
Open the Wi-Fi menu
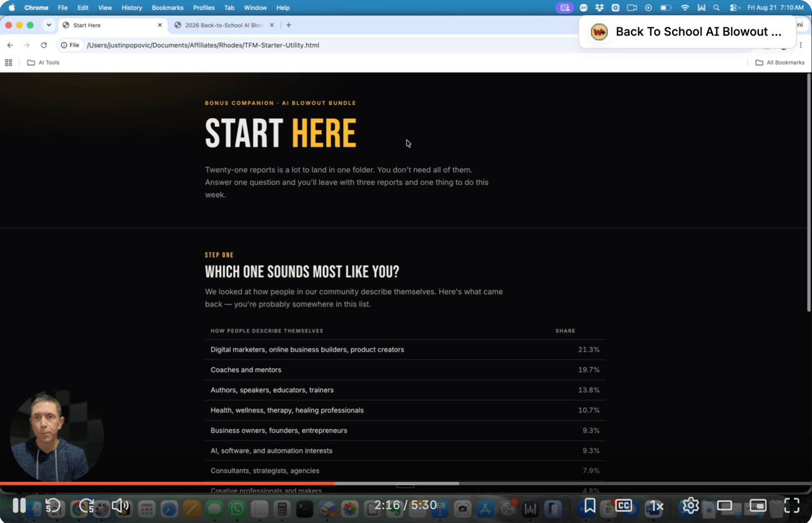[x=685, y=7]
